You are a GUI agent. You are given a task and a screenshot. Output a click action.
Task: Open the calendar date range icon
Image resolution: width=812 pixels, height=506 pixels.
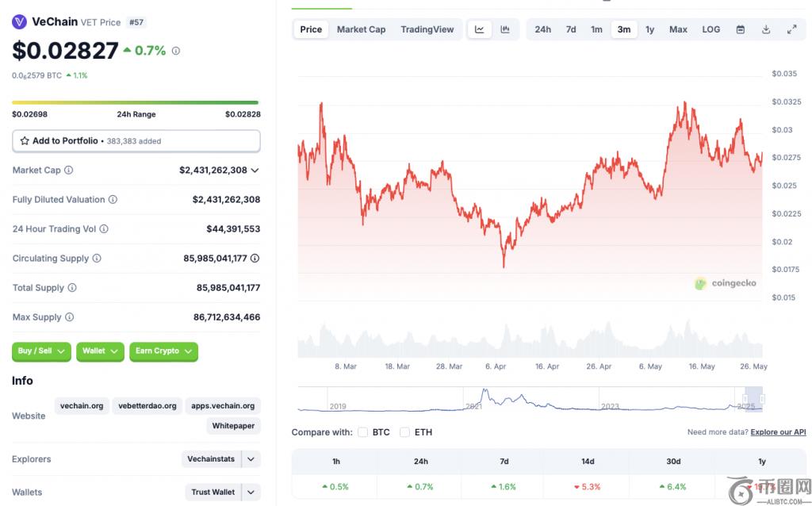pyautogui.click(x=741, y=29)
